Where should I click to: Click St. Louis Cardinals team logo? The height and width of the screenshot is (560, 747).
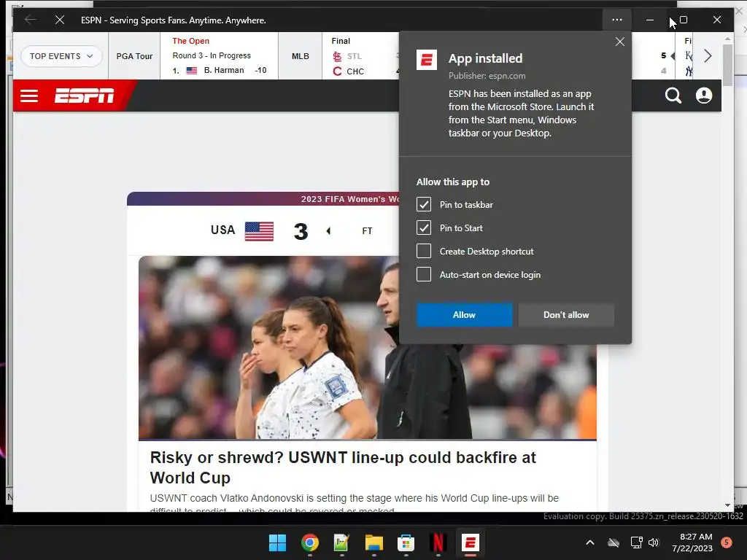tap(337, 56)
